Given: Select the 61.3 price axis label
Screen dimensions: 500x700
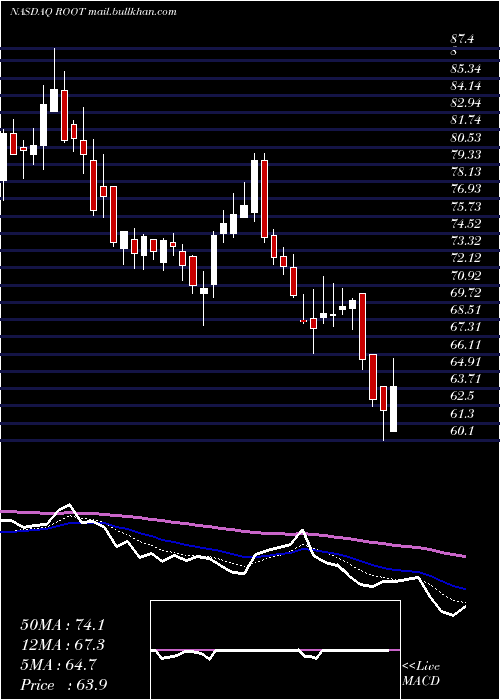Looking at the screenshot, I should tap(463, 413).
